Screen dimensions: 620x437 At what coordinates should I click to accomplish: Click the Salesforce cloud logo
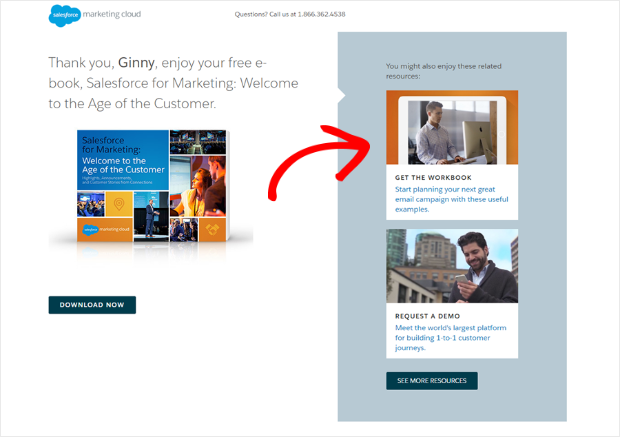pos(64,15)
